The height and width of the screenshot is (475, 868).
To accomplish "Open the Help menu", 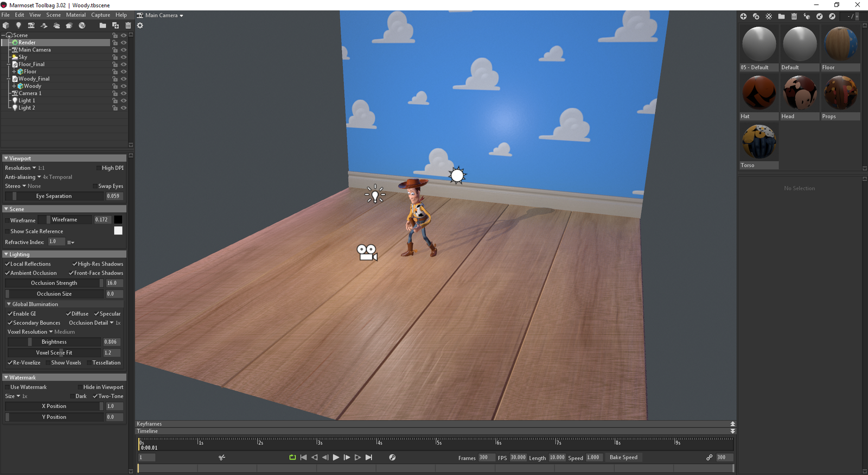I will tap(122, 15).
